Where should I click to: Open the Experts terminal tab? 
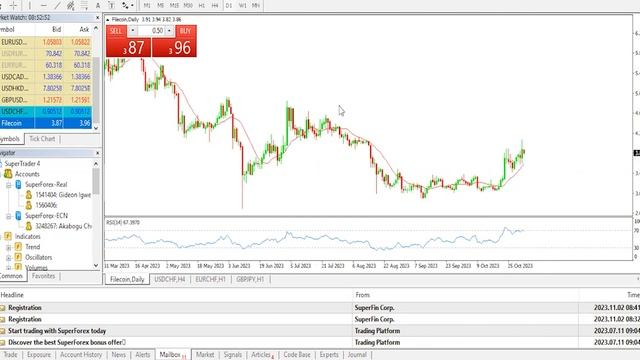pos(329,355)
